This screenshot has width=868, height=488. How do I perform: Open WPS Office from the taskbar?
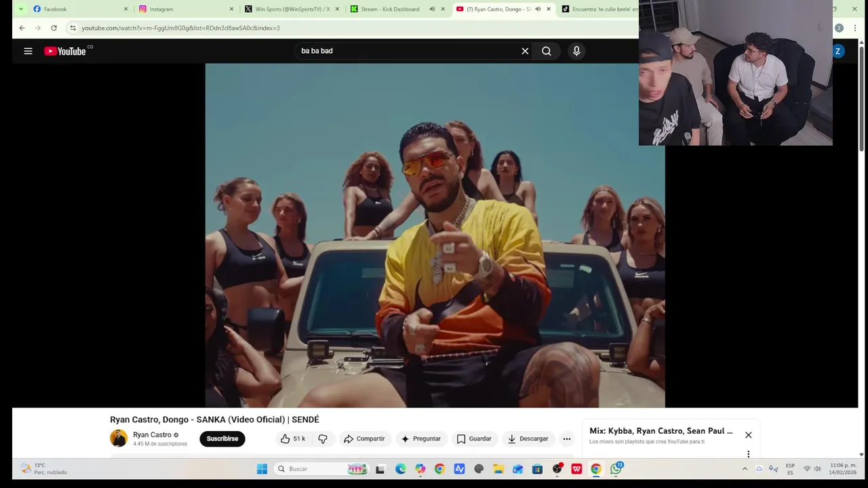576,469
